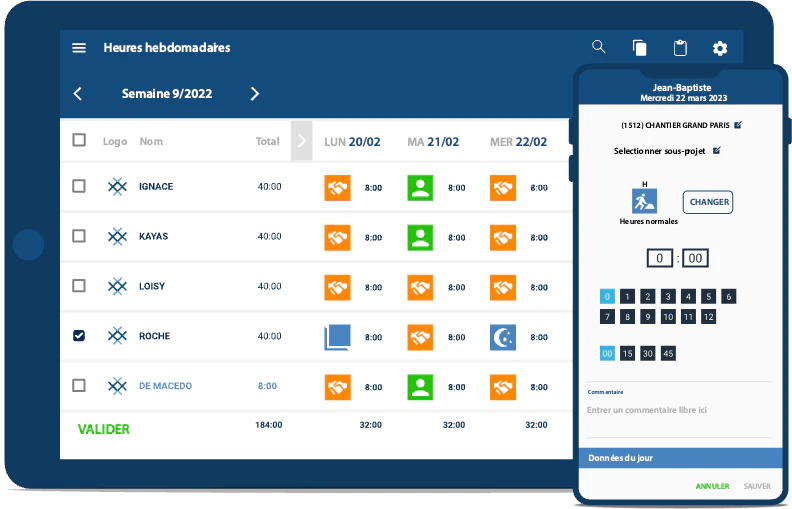The width and height of the screenshot is (792, 509).
Task: Expand the Données du jour section
Action: 680,458
